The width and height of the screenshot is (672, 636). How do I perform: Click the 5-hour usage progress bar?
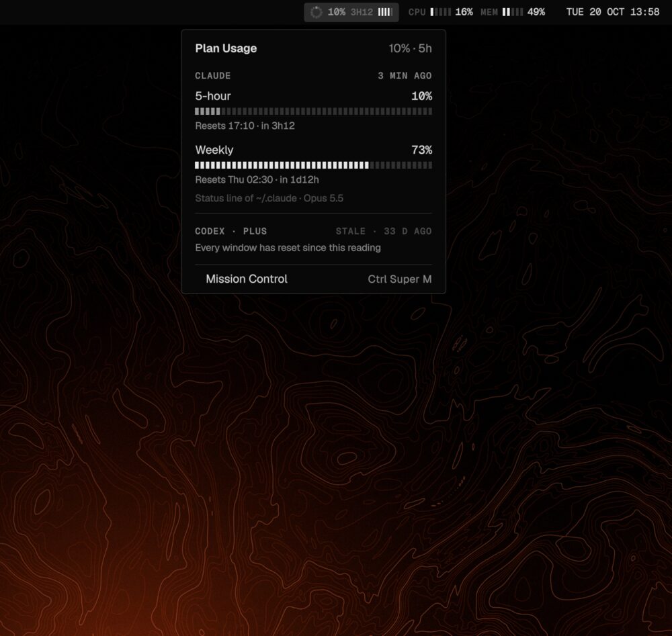click(x=313, y=111)
